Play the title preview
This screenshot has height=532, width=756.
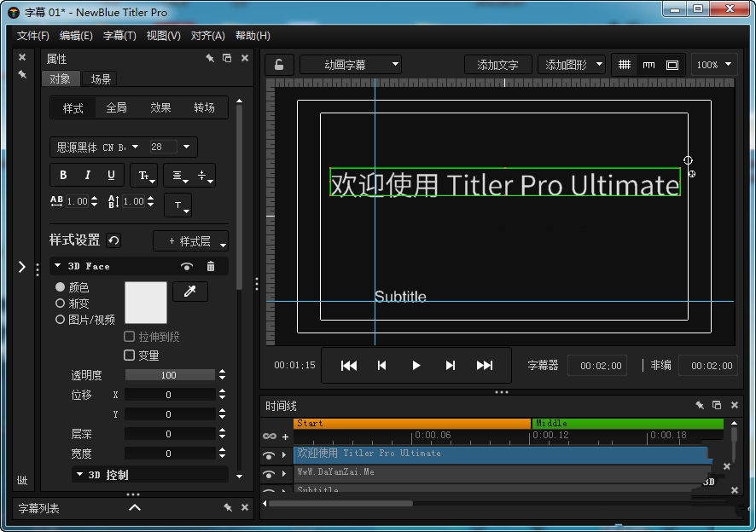[x=416, y=365]
